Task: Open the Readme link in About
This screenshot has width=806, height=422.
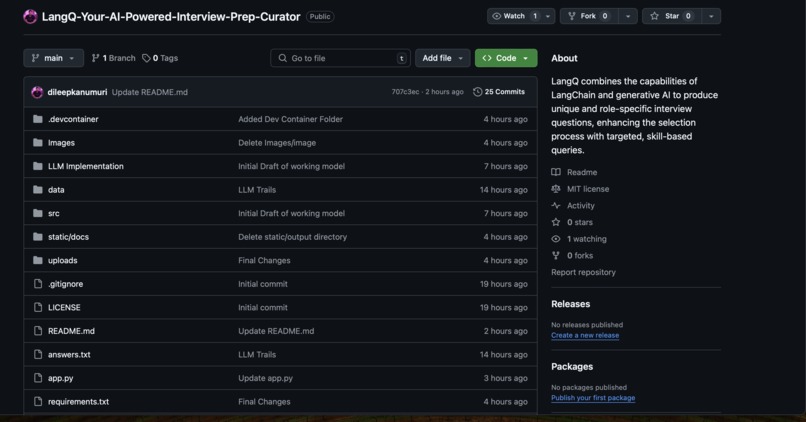Action: [x=582, y=172]
